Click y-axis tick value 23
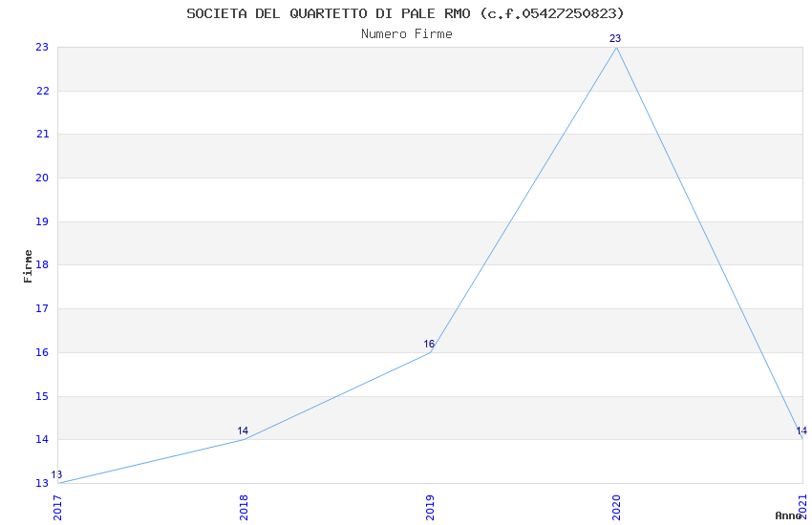 click(42, 47)
